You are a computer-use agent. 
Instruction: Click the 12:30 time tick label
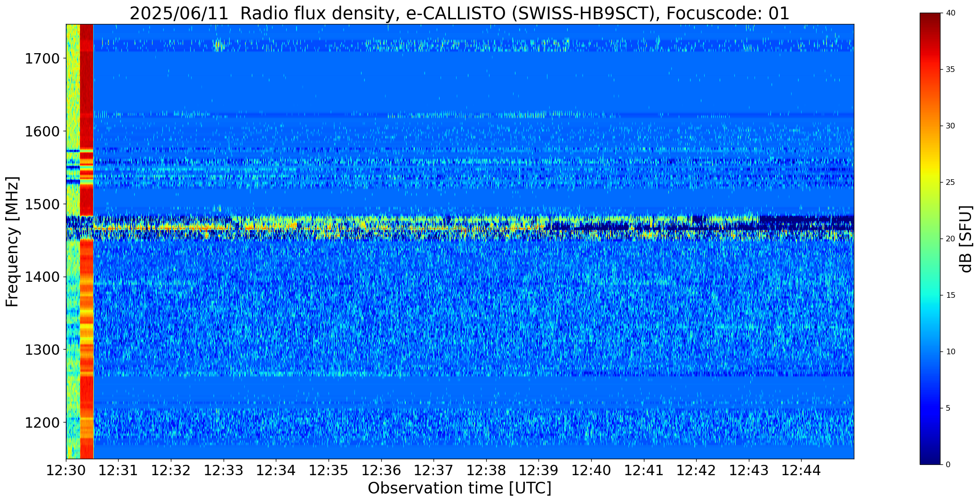(66, 470)
